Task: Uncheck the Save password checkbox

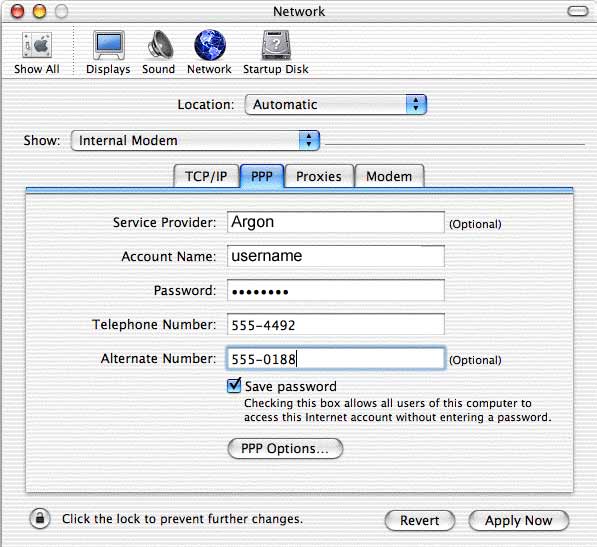Action: [234, 386]
